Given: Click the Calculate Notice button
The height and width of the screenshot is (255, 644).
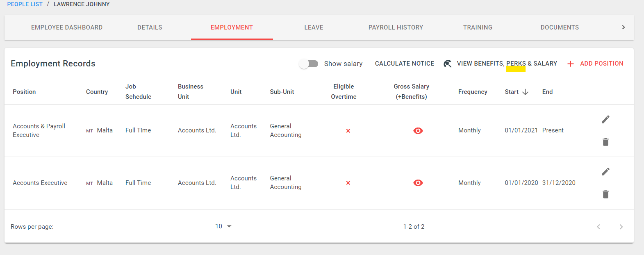Looking at the screenshot, I should pos(405,64).
